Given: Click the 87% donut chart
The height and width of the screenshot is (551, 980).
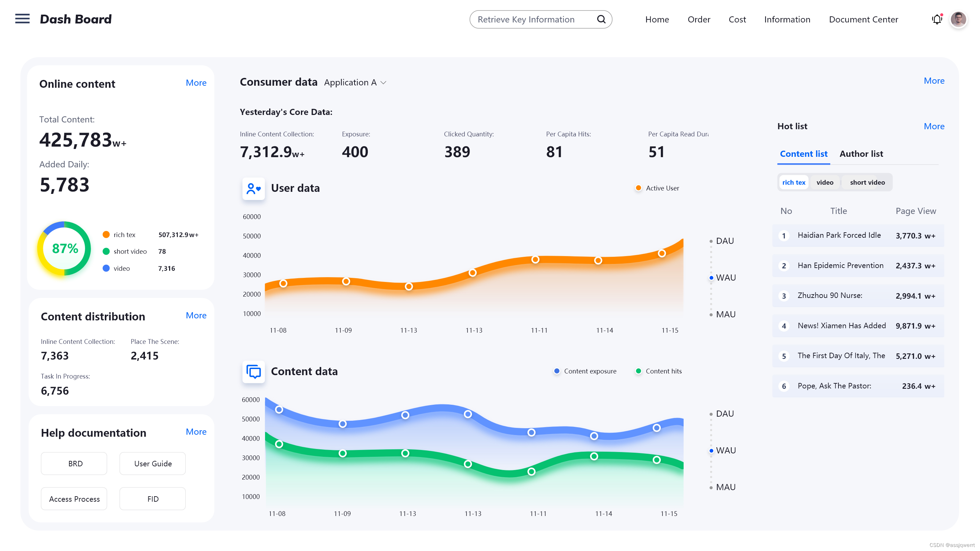Looking at the screenshot, I should click(x=64, y=248).
